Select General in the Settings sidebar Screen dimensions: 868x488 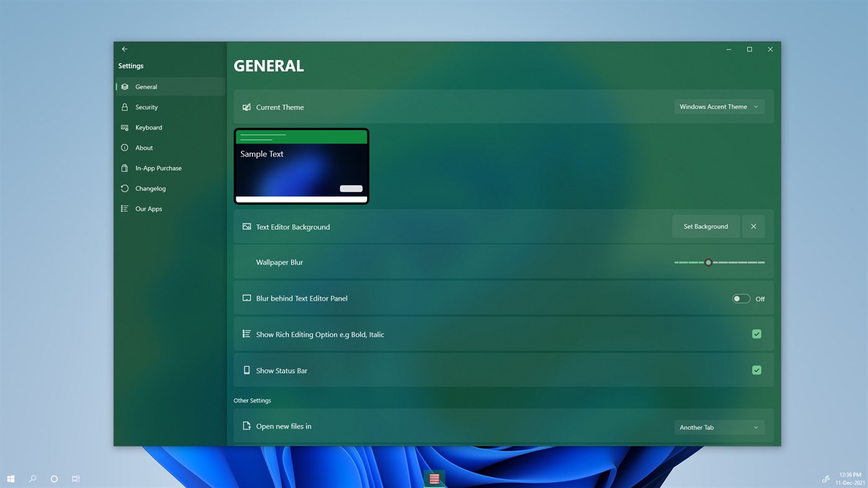146,87
